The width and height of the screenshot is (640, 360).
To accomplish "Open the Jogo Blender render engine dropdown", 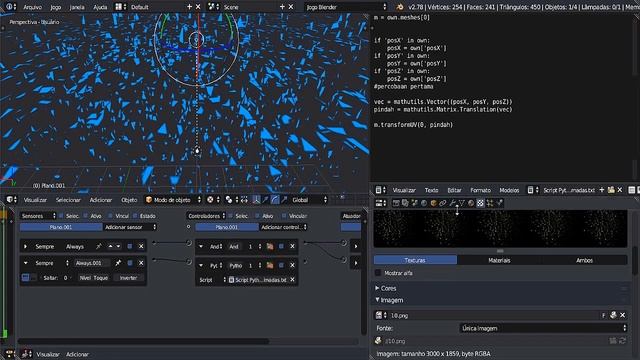I will pos(346,7).
